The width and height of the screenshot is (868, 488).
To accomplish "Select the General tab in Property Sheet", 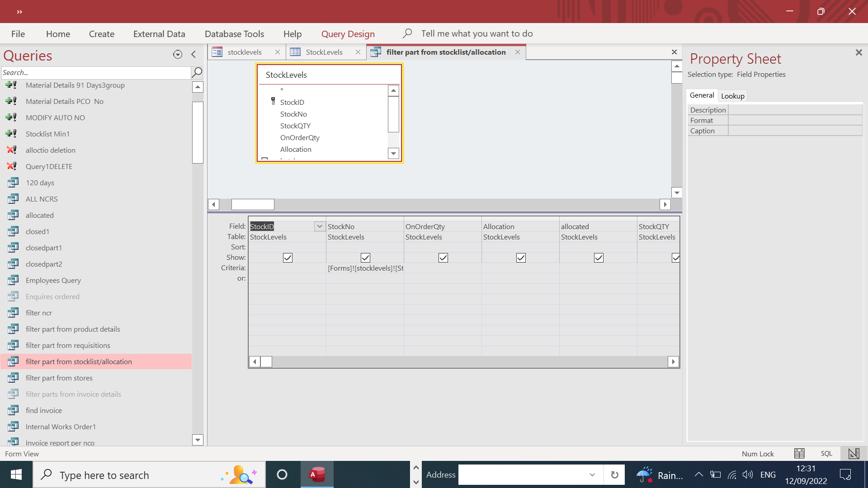I will point(702,95).
